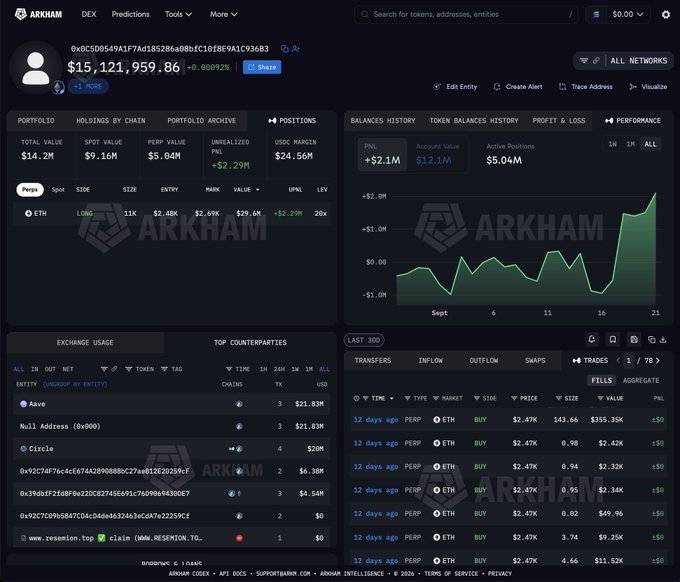Open the settings gear icon
Image resolution: width=680 pixels, height=582 pixels.
click(666, 14)
